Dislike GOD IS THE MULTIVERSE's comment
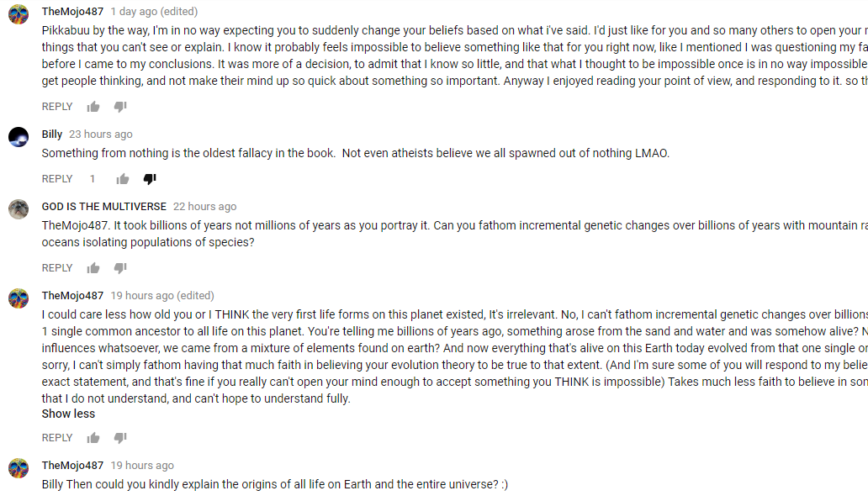The width and height of the screenshot is (868, 501). (120, 267)
